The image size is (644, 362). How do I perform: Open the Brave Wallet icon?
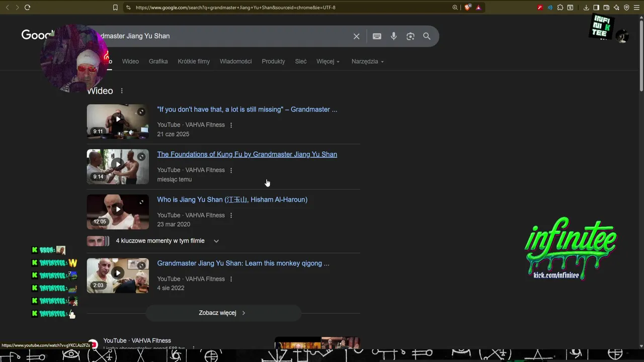point(606,8)
